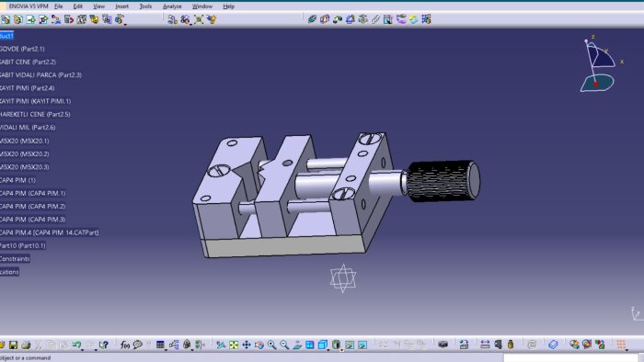This screenshot has width=644, height=362.
Task: Expand the Design Table flyout arrow
Action: coord(166,350)
